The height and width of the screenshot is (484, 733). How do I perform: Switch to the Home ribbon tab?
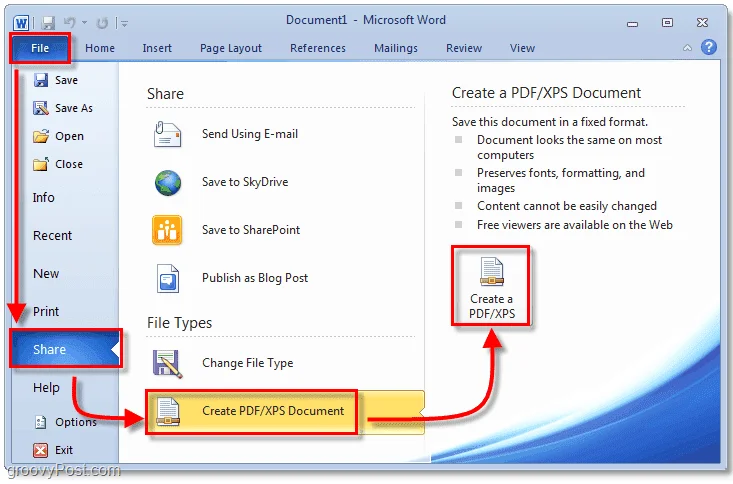[100, 48]
